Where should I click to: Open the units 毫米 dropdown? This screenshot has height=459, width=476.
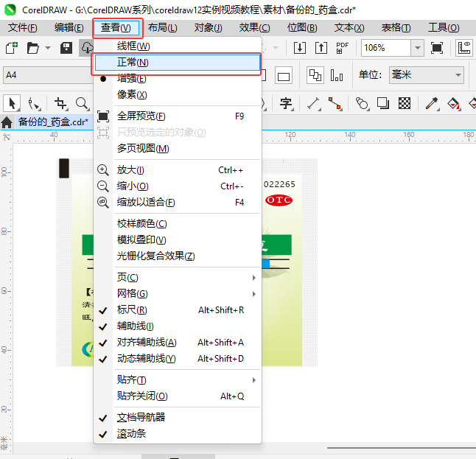[427, 75]
